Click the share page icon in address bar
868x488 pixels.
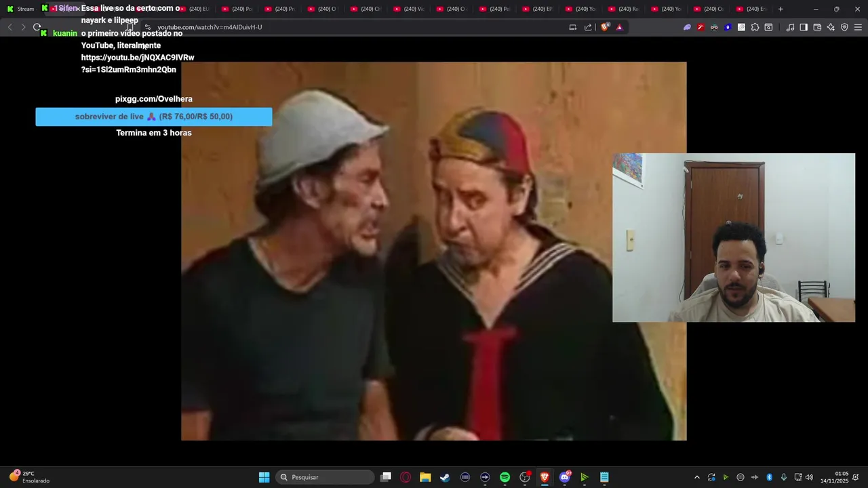click(x=588, y=27)
